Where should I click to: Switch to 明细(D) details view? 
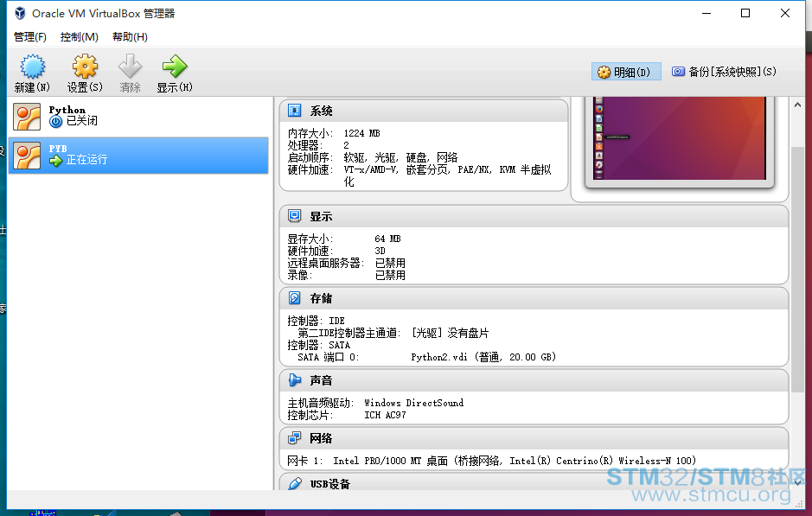pyautogui.click(x=626, y=72)
